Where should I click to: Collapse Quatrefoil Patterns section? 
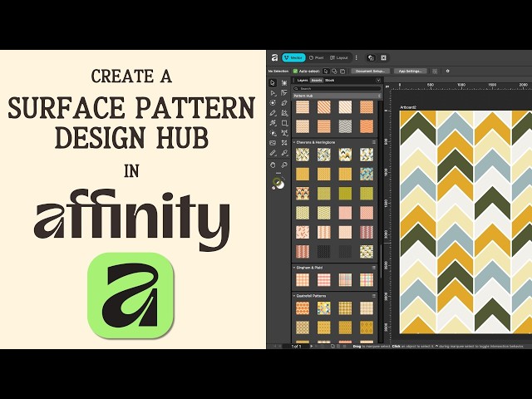[x=294, y=296]
